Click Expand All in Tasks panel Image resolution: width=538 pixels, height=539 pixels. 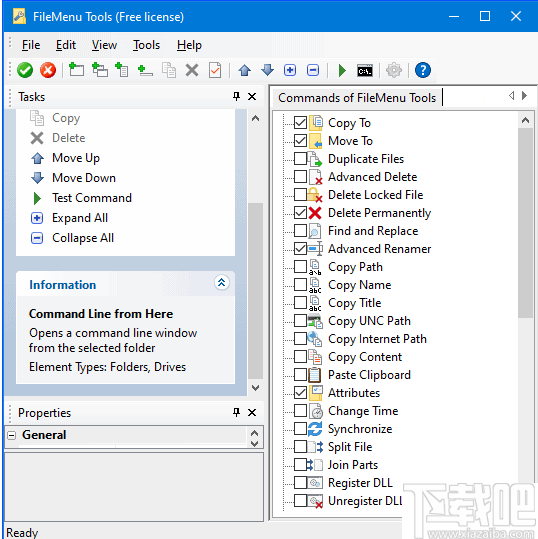coord(80,218)
